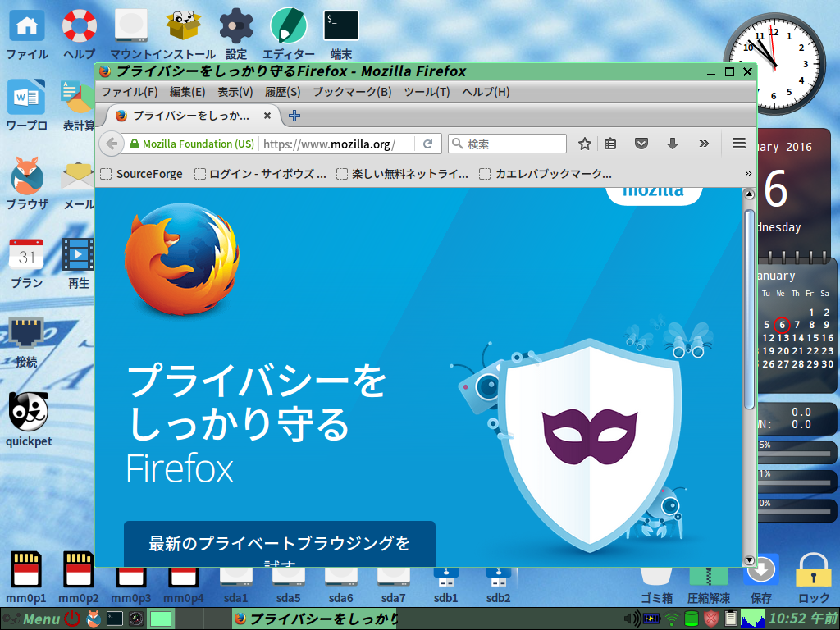This screenshot has width=840, height=630.
Task: Click the taskbar power shutdown icon
Action: tap(72, 619)
